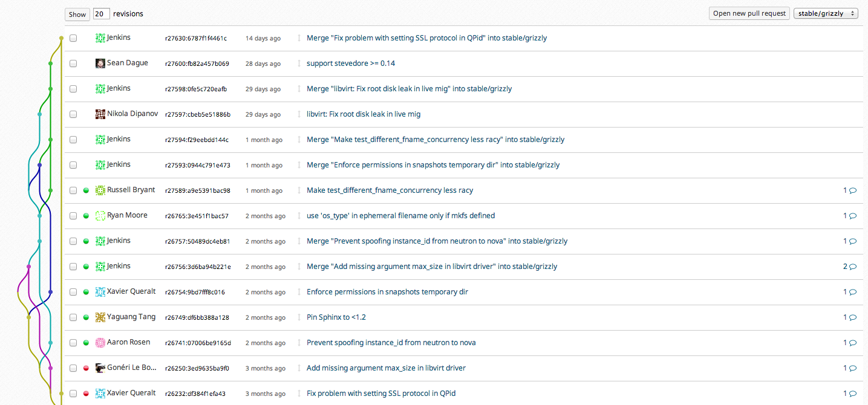Image resolution: width=868 pixels, height=405 pixels.
Task: Open comments icon for 'Pin Sphinx to <1.2'
Action: [853, 317]
